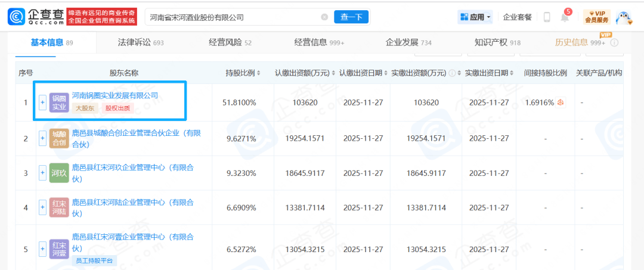This screenshot has height=270, width=644.
Task: Click 河玖 logo thumbnail
Action: click(x=59, y=173)
